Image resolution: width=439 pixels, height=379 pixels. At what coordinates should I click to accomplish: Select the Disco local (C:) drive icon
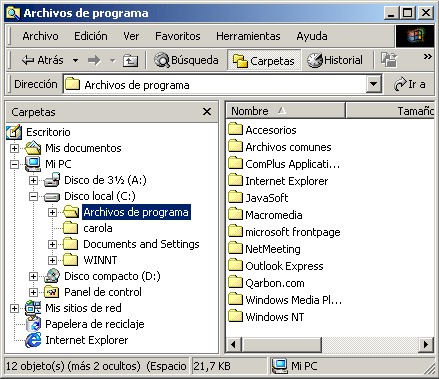click(52, 197)
